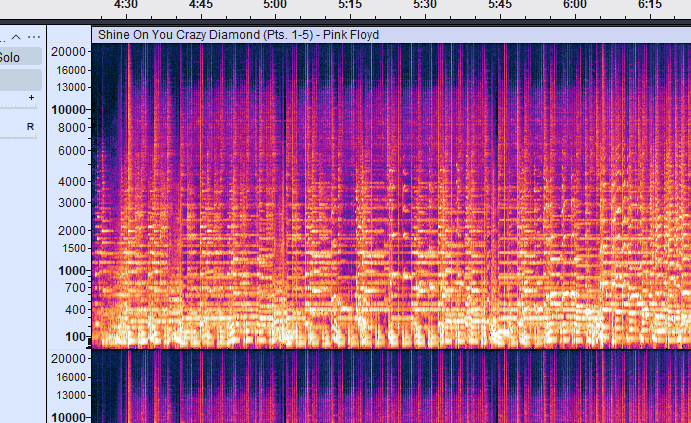
Task: Click the 700 label on the frequency scale
Action: point(75,288)
